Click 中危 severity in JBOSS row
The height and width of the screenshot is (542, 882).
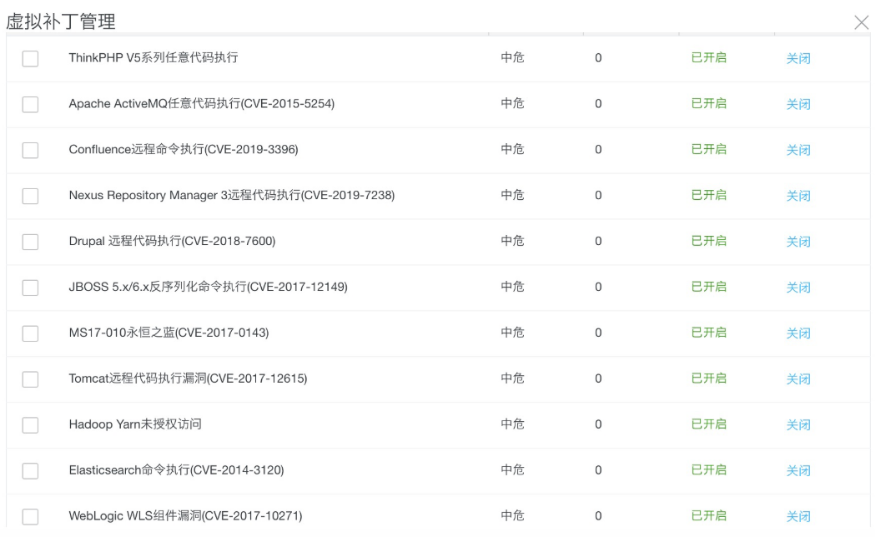coord(512,287)
